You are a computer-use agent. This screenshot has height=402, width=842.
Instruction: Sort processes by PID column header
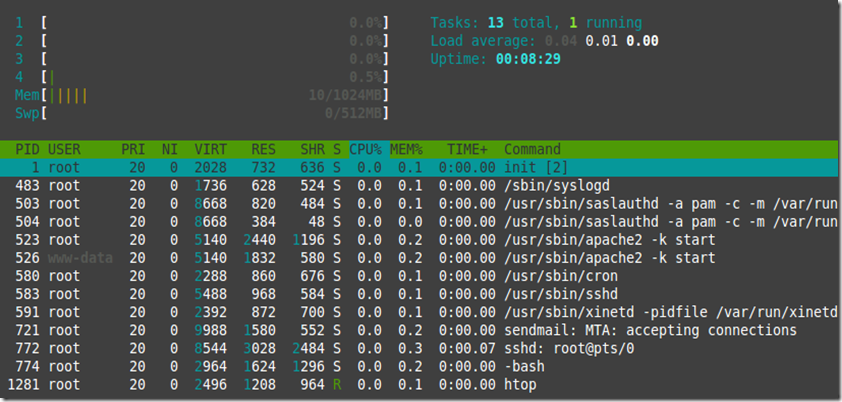coord(27,149)
